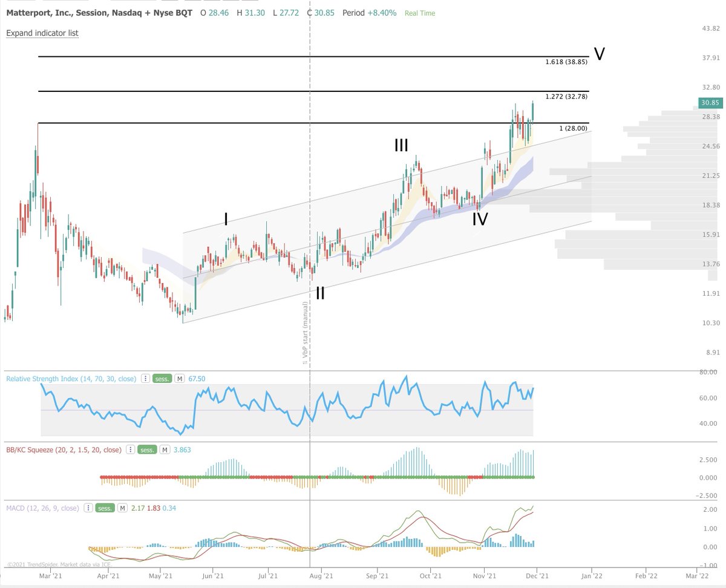Select the wave I annotation label

point(226,219)
